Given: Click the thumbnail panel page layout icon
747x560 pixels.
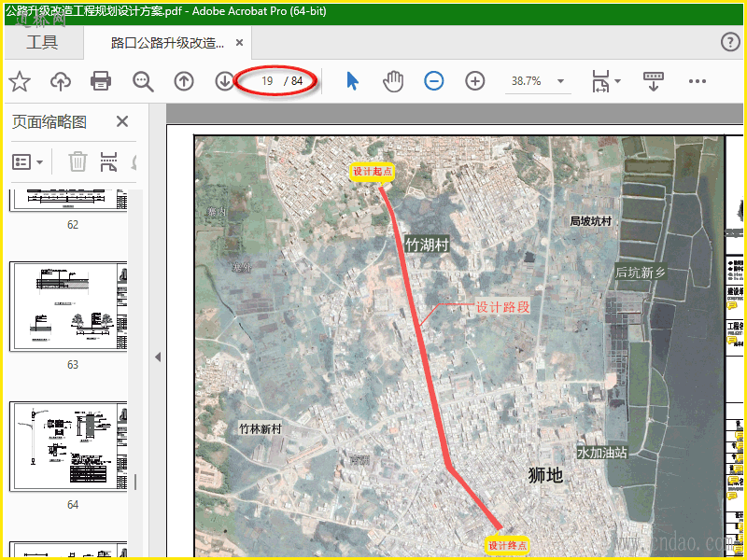Looking at the screenshot, I should 108,161.
